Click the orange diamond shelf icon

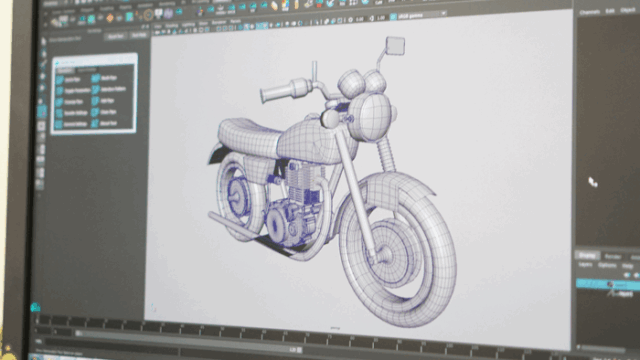tap(109, 18)
